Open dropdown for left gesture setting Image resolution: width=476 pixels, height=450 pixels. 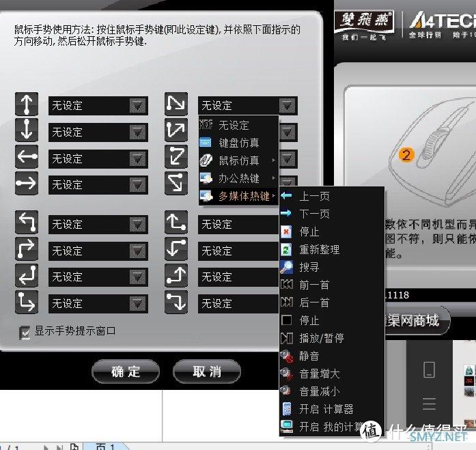(x=137, y=158)
